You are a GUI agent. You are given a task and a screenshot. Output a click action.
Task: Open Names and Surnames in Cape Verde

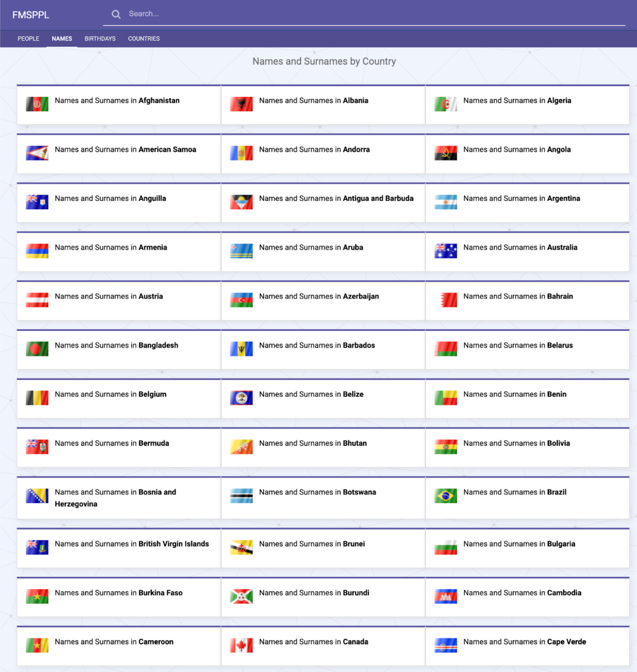[x=524, y=642]
